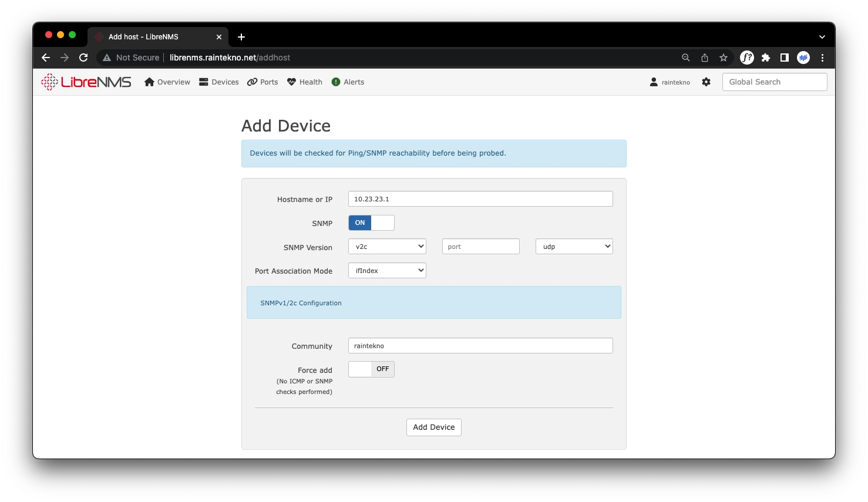The height and width of the screenshot is (502, 868).
Task: Reload the page with refresh icon
Action: 83,58
